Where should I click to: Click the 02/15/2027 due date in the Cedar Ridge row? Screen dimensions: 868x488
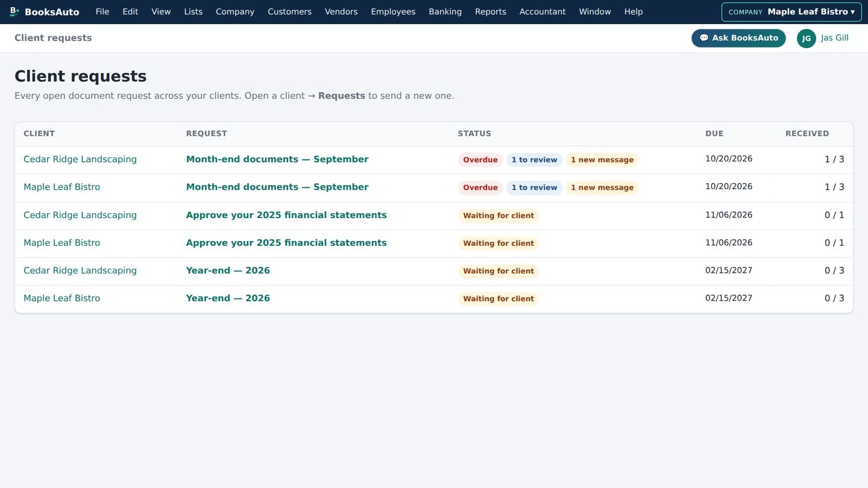pyautogui.click(x=729, y=270)
